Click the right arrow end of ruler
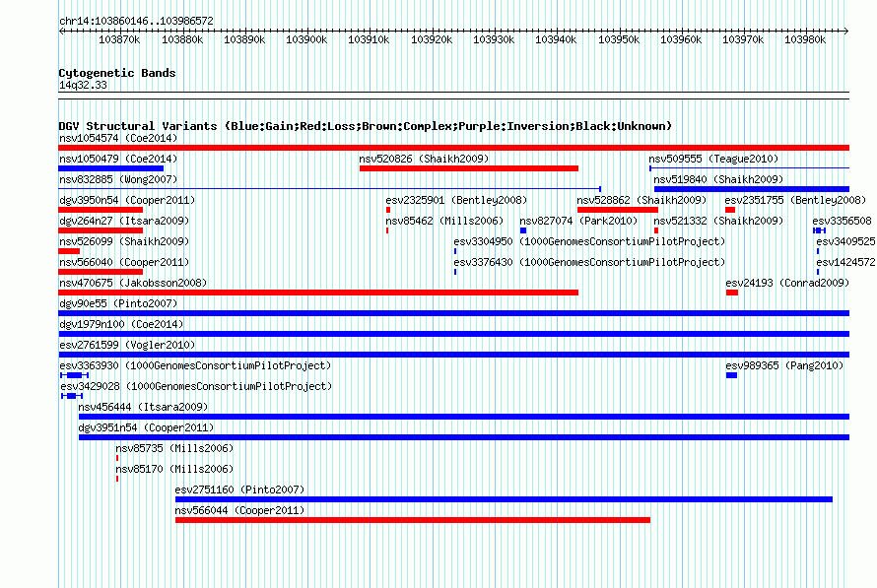Screen dimensions: 877x588 [x=846, y=31]
